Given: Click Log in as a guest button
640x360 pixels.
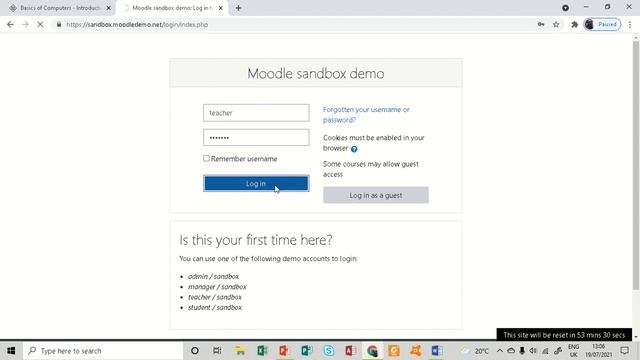Looking at the screenshot, I should 376,195.
